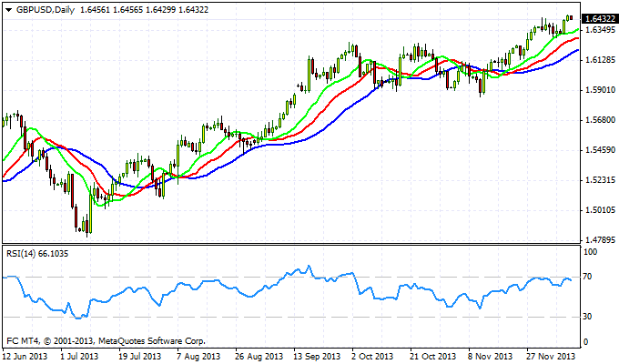
Task: Click the RSI scale level 30
Action: click(x=588, y=317)
